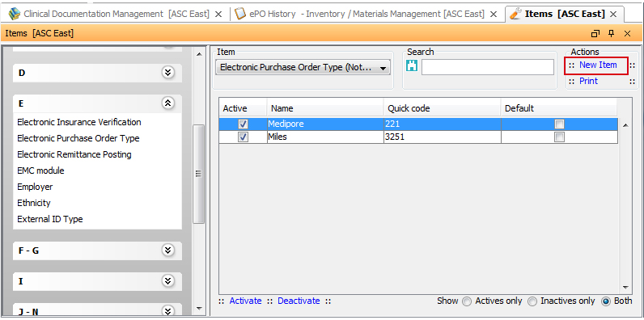The width and height of the screenshot is (644, 320).
Task: Close the ePO History tab
Action: click(x=494, y=14)
